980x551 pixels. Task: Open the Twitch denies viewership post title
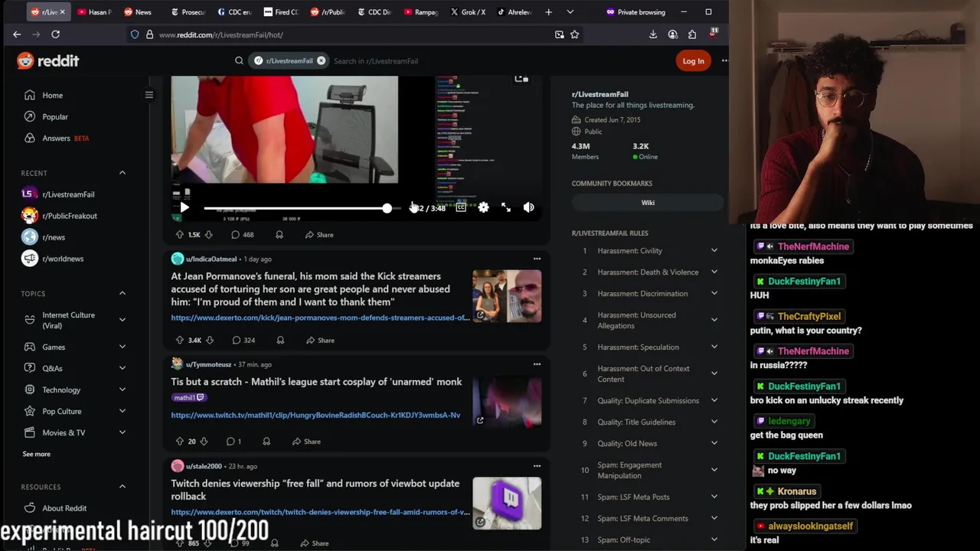pyautogui.click(x=315, y=490)
